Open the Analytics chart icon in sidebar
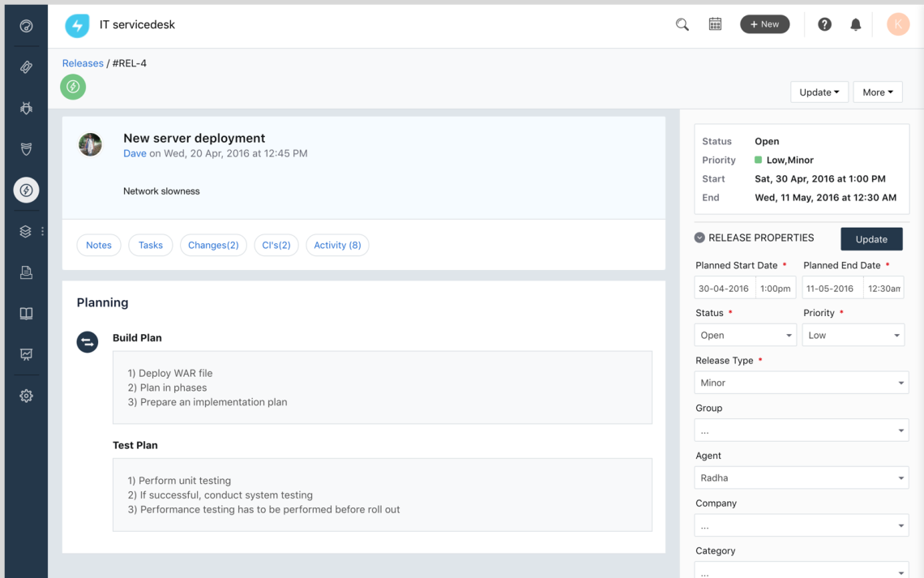The height and width of the screenshot is (578, 924). pyautogui.click(x=25, y=354)
